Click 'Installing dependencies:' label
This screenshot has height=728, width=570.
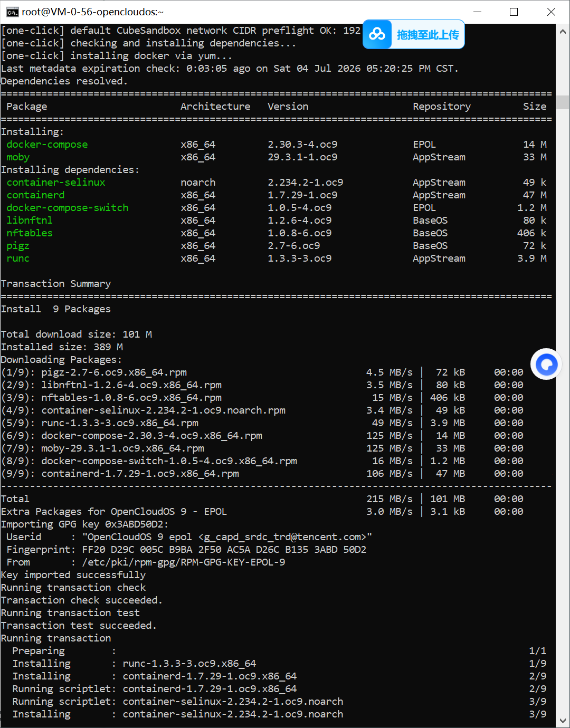click(70, 170)
